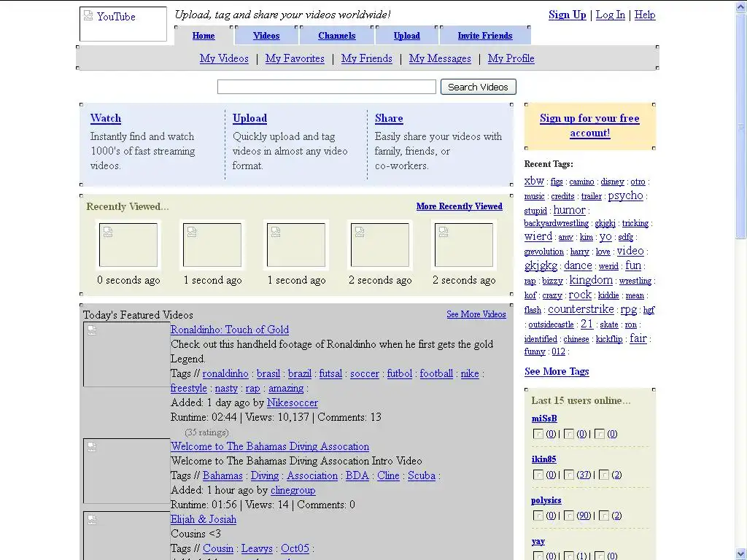Image resolution: width=747 pixels, height=560 pixels.
Task: Click the freestyle tag link
Action: click(x=189, y=388)
